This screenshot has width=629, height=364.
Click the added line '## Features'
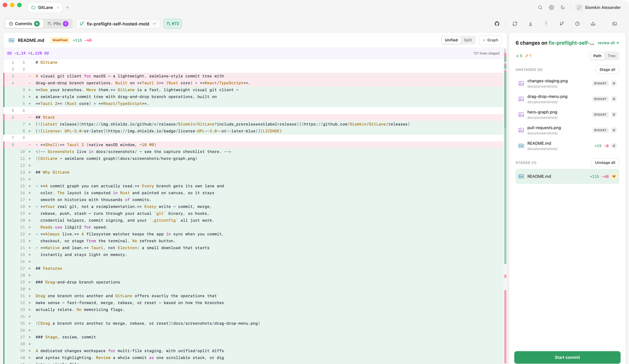[x=49, y=269]
